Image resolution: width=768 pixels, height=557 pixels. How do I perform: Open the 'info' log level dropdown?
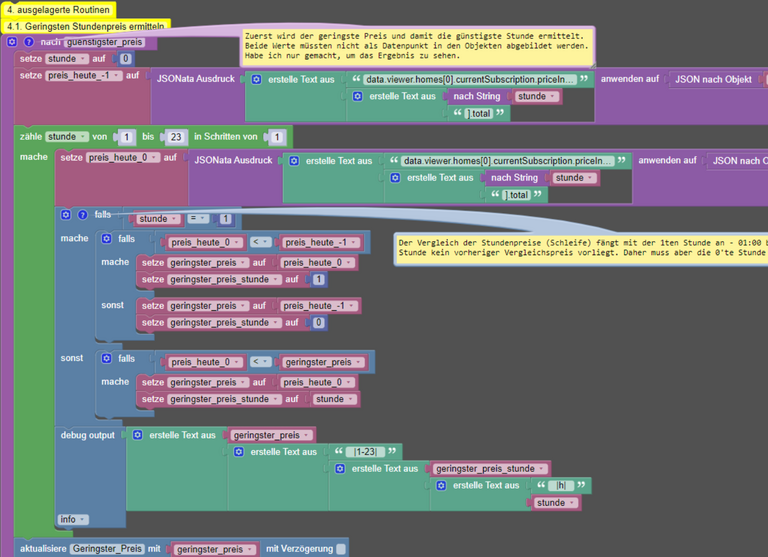tap(72, 519)
